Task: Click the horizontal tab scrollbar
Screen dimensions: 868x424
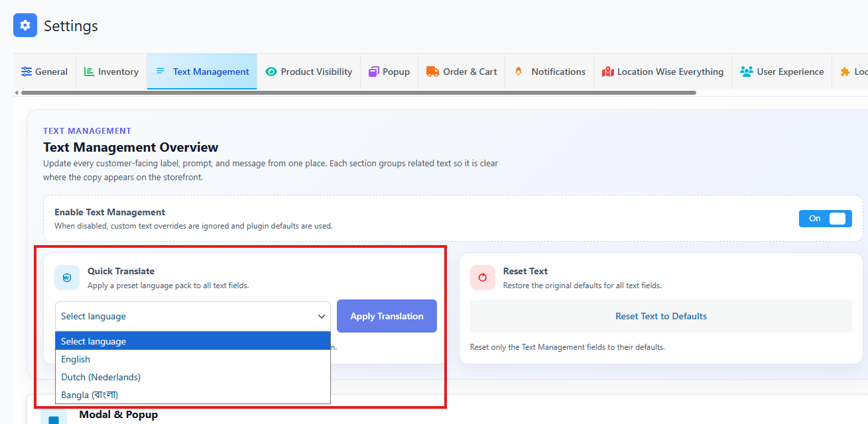Action: tap(358, 93)
